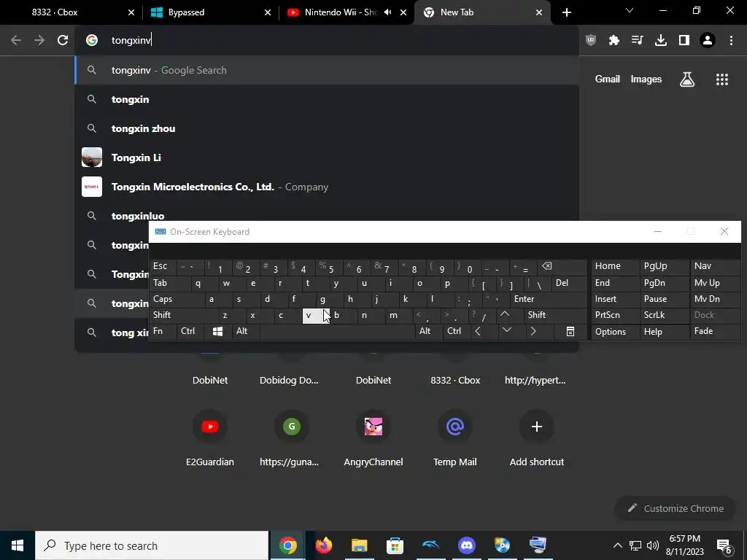Viewport: 747px width, 560px height.
Task: Open the media controls icon in toolbar
Action: (637, 40)
